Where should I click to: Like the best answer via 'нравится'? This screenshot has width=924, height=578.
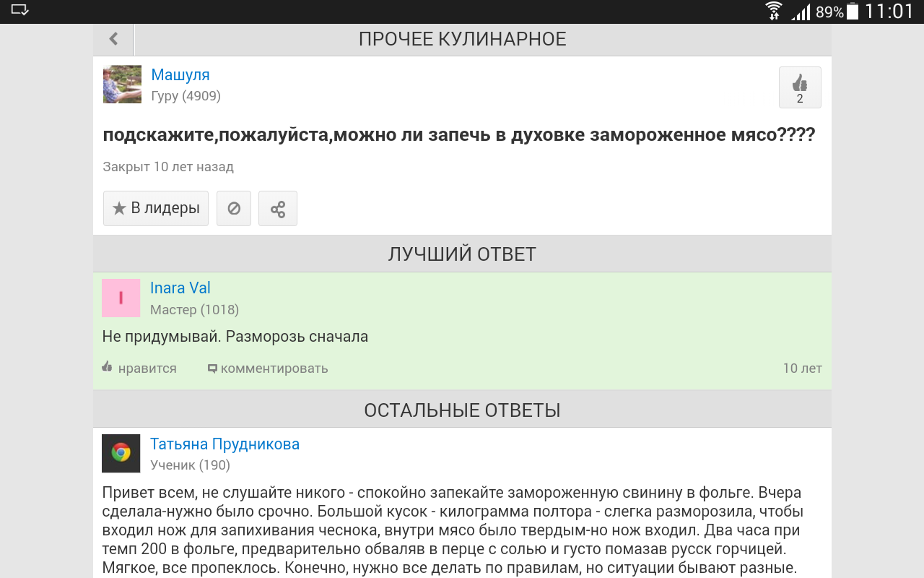[140, 368]
